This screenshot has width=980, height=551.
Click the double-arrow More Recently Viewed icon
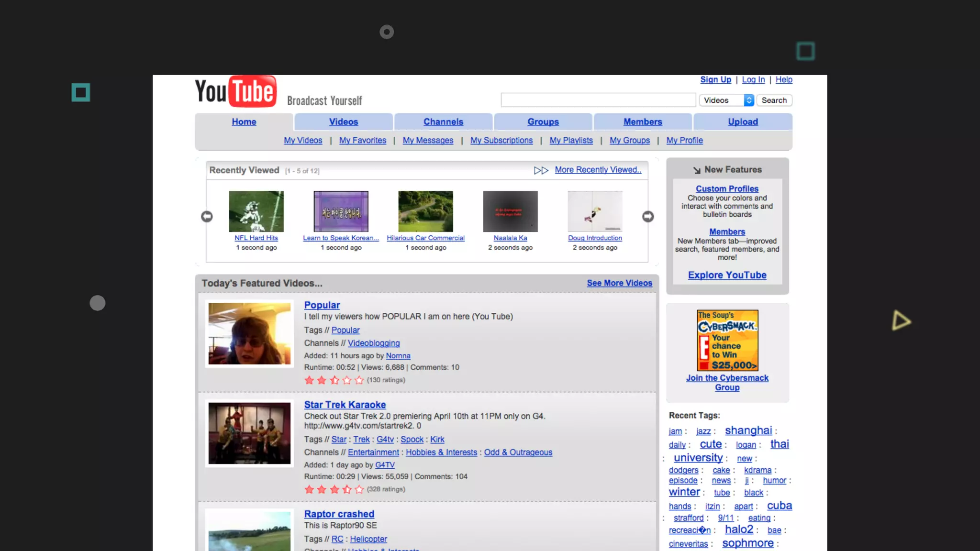coord(541,170)
